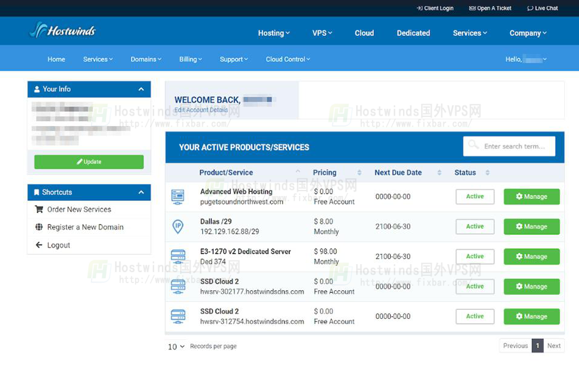The height and width of the screenshot is (392, 579).
Task: Expand the Domains submenu
Action: click(146, 59)
